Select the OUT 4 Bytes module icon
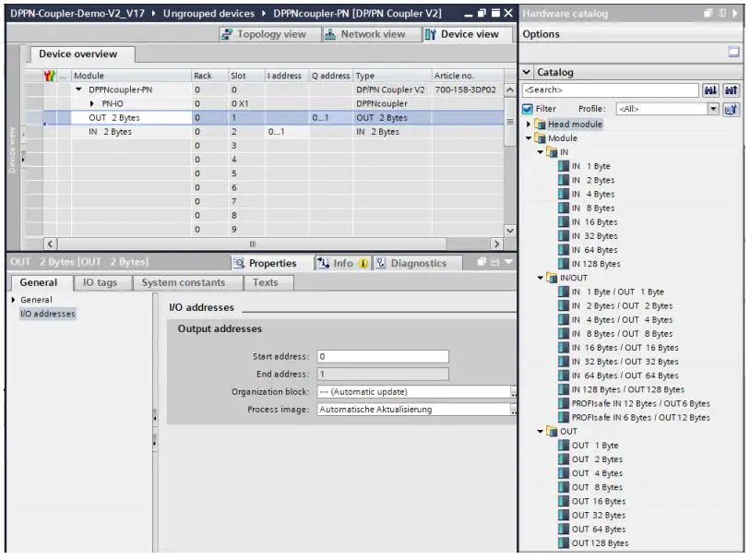750x560 pixels. click(x=564, y=473)
